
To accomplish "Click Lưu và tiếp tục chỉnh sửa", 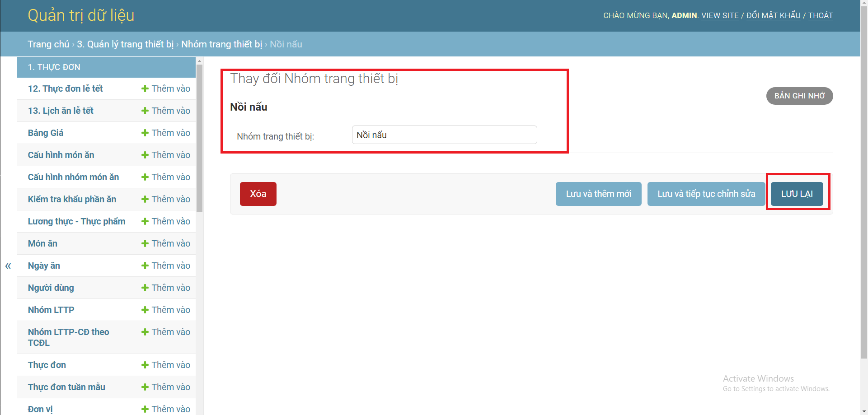I will 706,194.
